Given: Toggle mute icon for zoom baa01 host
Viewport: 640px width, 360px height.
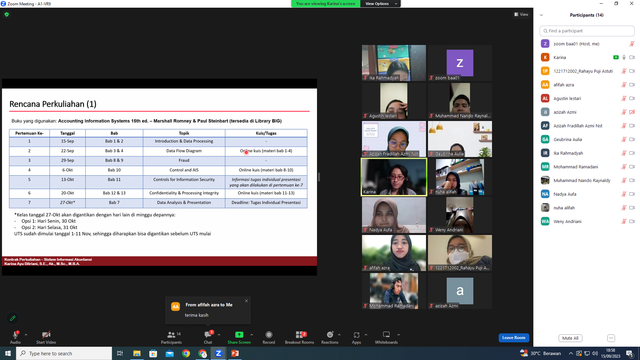Looking at the screenshot, I should (x=632, y=44).
